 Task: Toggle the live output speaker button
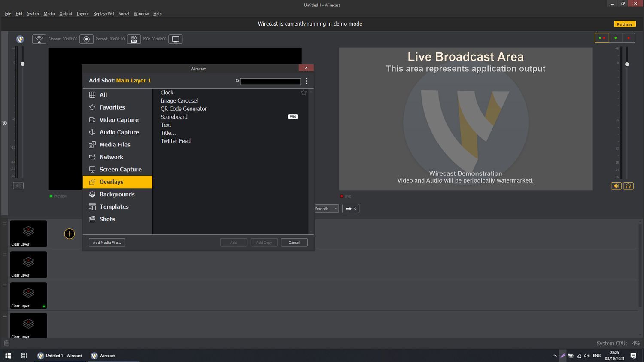[x=616, y=186]
